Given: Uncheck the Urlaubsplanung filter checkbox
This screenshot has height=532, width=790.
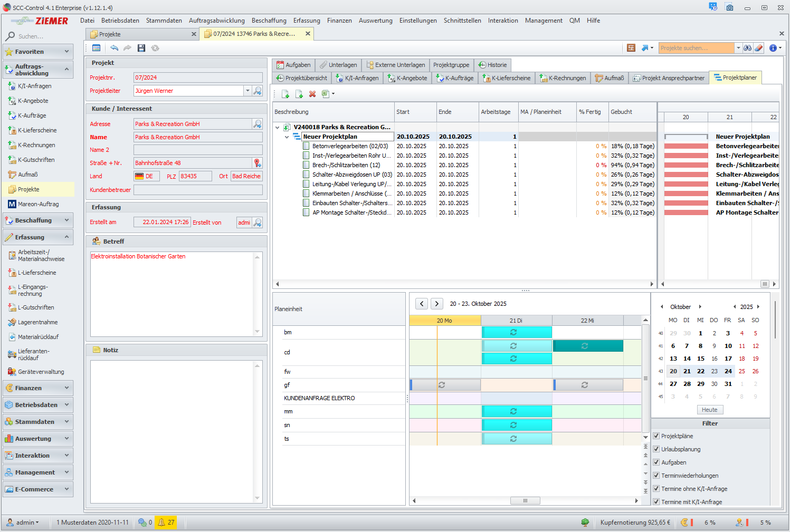Looking at the screenshot, I should (656, 449).
